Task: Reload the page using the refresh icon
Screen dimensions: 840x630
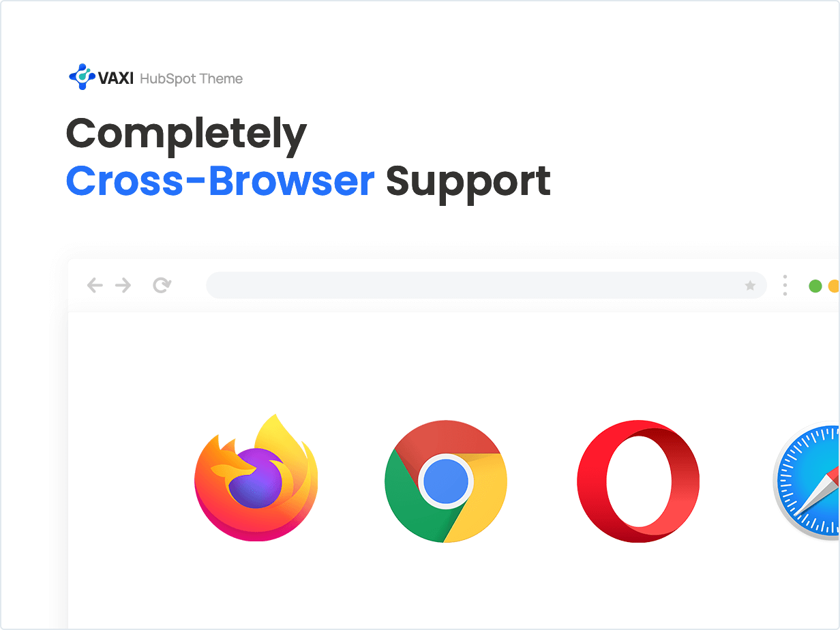Action: [162, 285]
